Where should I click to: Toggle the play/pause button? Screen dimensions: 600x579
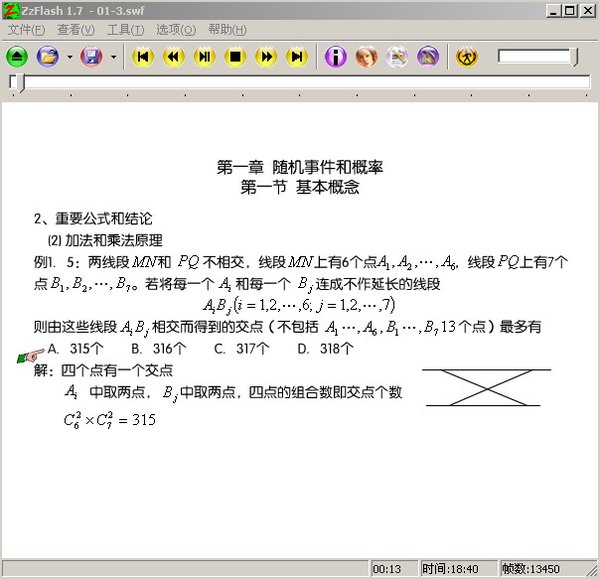(204, 57)
